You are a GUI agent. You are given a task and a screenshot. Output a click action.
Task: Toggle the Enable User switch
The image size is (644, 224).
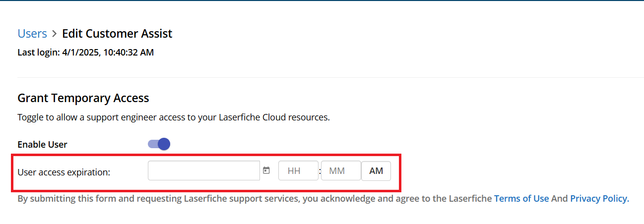159,144
